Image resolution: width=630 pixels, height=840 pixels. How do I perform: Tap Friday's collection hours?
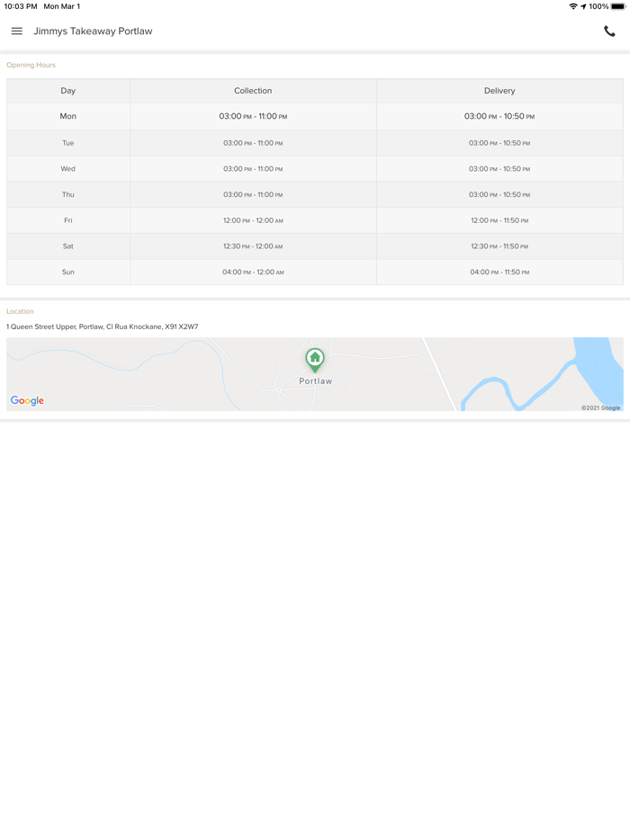point(253,220)
